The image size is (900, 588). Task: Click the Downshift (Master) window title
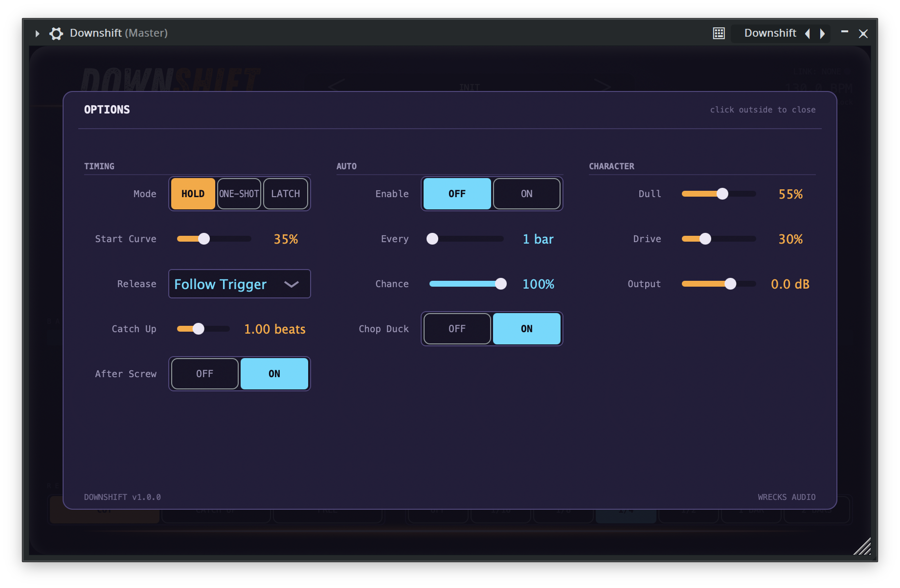tap(119, 33)
